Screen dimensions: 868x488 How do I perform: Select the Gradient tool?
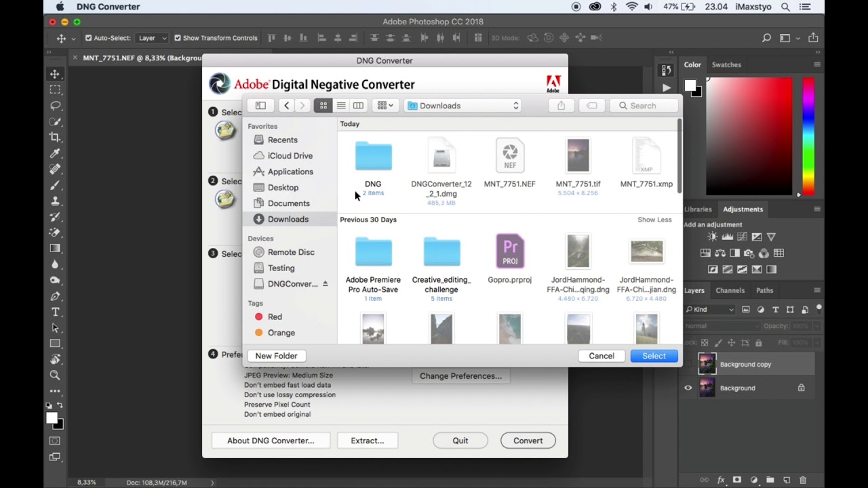(55, 248)
